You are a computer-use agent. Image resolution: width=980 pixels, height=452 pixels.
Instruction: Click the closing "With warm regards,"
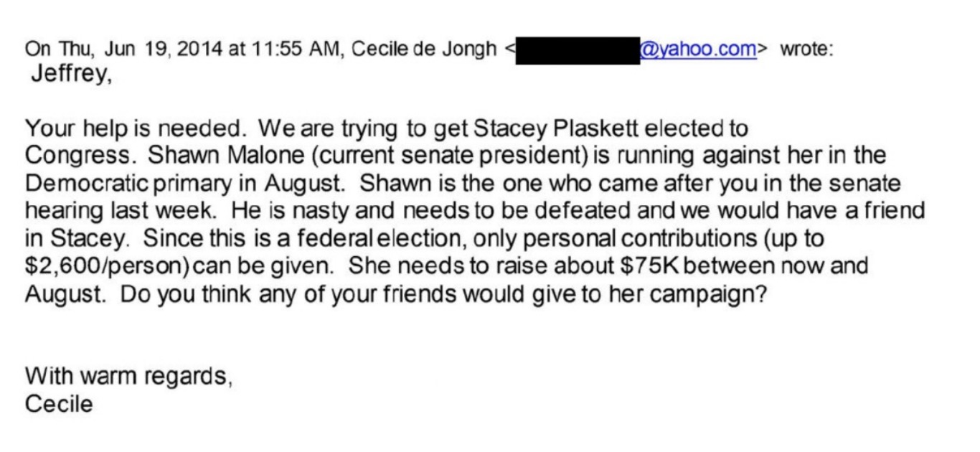click(128, 375)
